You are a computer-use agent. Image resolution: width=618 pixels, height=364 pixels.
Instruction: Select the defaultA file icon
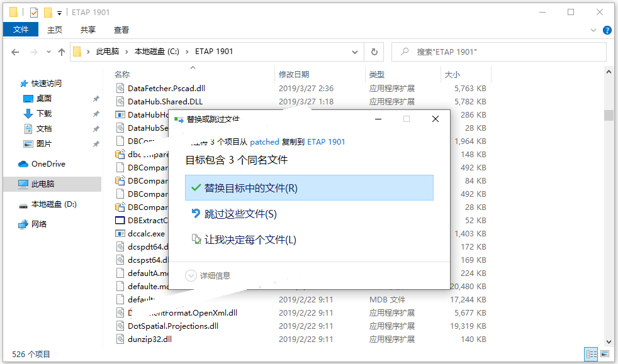tap(120, 273)
